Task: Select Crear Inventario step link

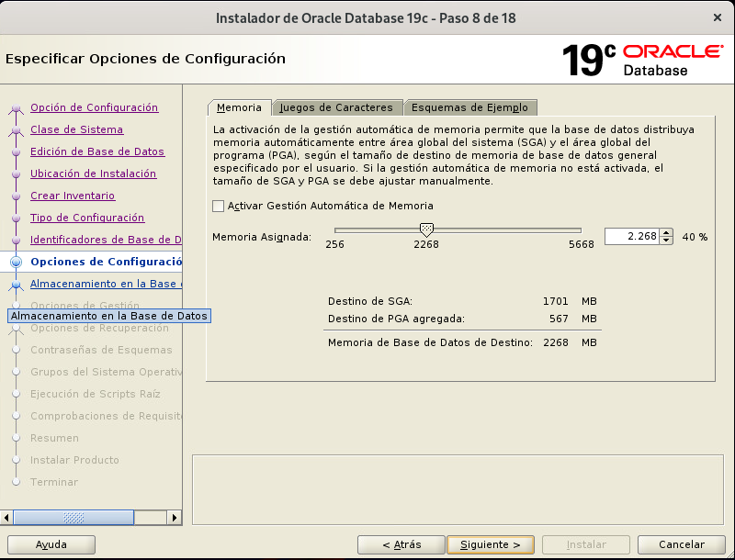Action: pos(73,196)
